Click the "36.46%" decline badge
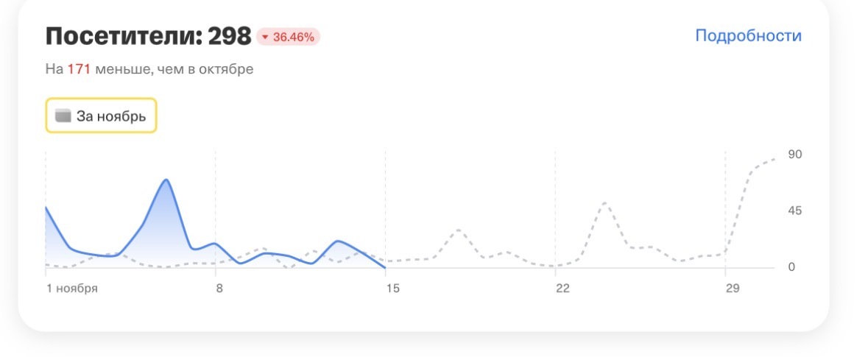Screen dimensions: 868x357 tap(289, 37)
